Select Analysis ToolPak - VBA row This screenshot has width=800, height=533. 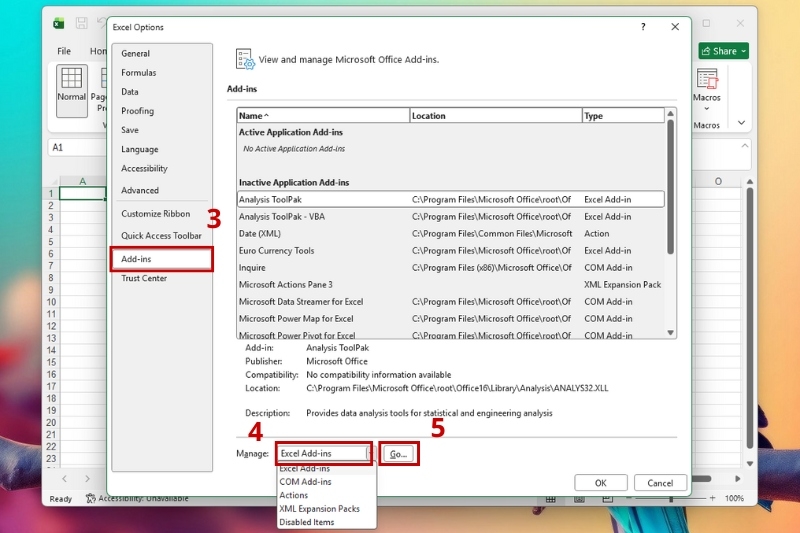click(451, 217)
